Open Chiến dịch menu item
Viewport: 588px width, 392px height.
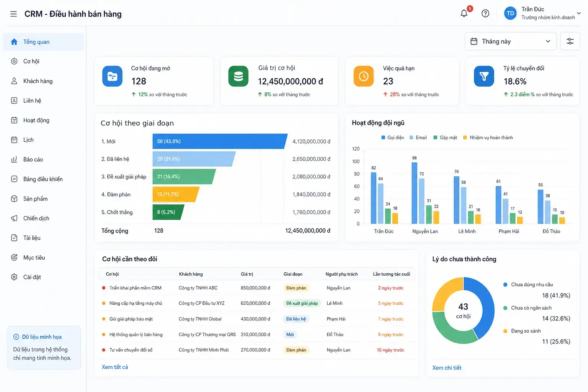44,218
